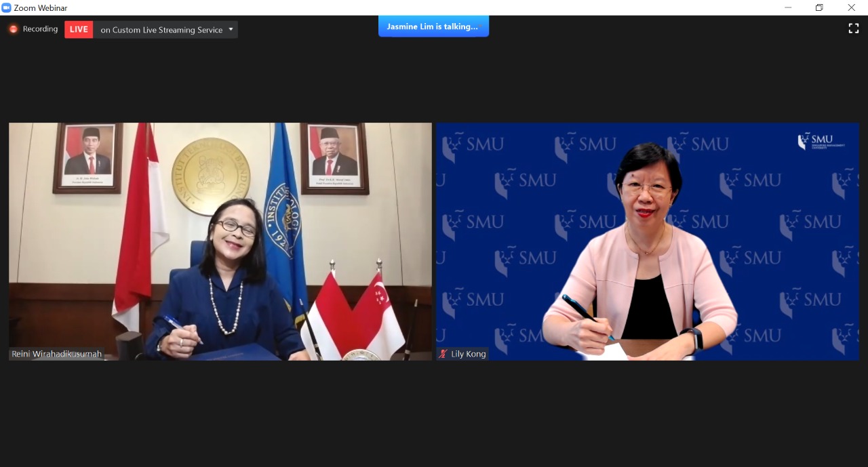This screenshot has height=467, width=868.
Task: Click the "Zoom Webinar" window title text
Action: (41, 7)
